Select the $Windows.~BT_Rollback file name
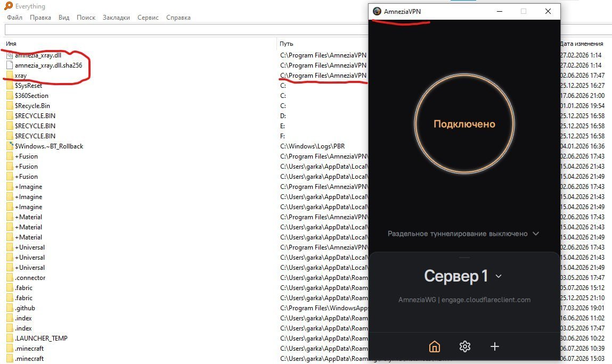Image resolution: width=612 pixels, height=364 pixels. pos(49,146)
